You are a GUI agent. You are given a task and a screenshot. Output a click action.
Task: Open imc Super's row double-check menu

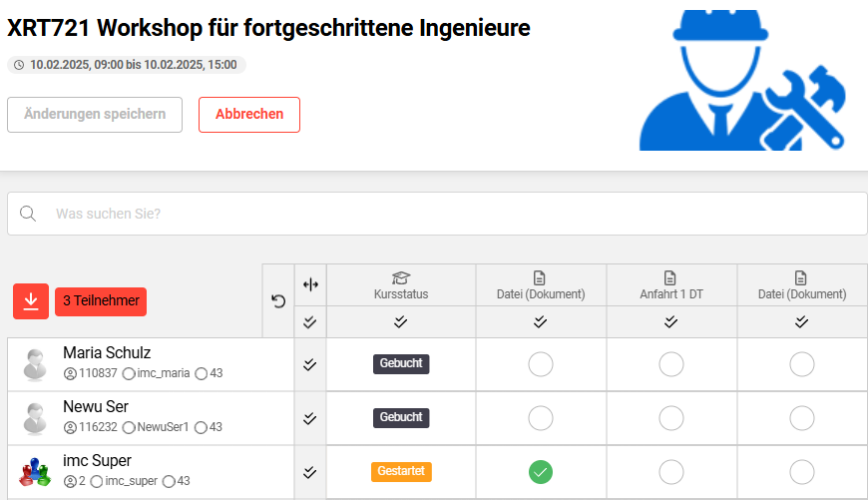pos(310,471)
